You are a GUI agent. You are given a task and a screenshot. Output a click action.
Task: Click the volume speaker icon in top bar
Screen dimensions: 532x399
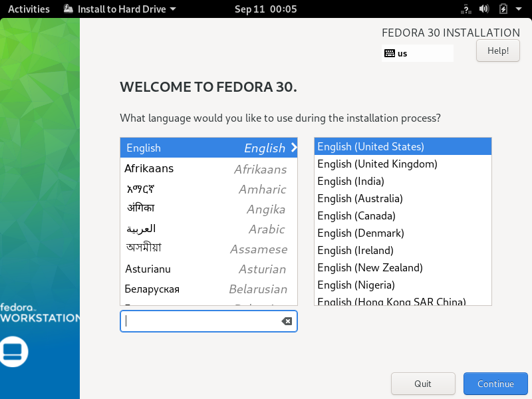pyautogui.click(x=484, y=9)
